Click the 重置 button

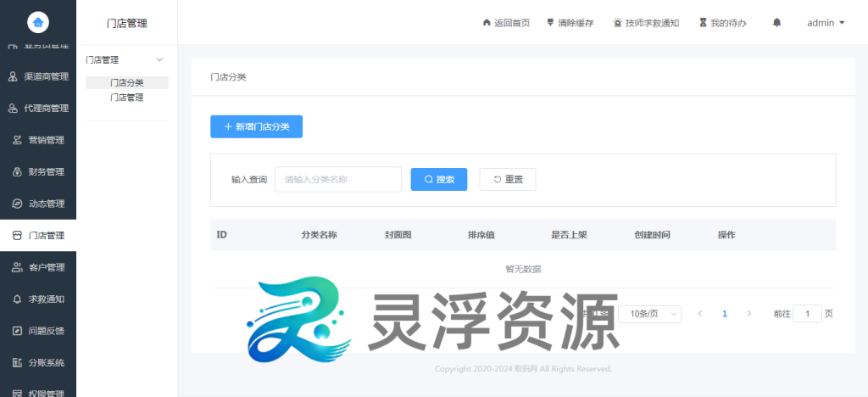508,179
